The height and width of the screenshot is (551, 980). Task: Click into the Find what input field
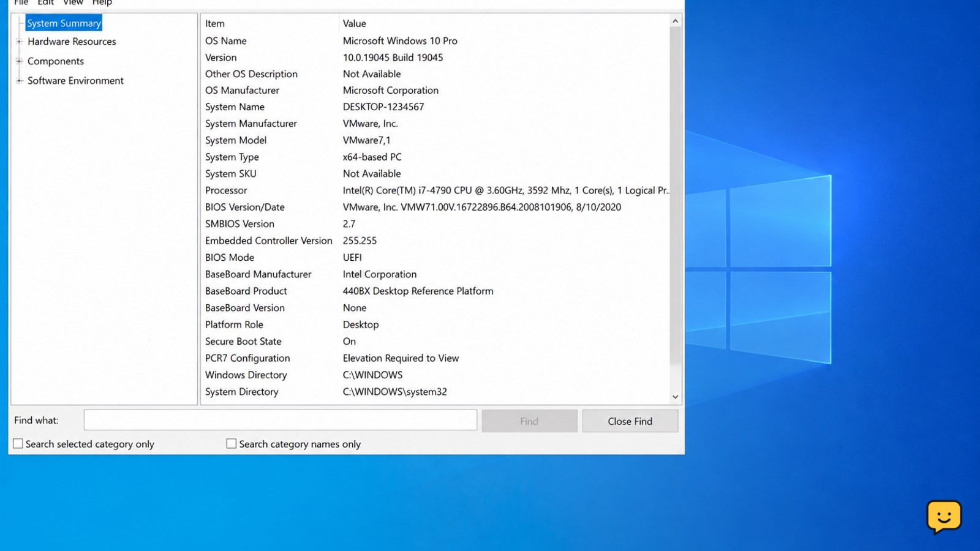click(x=281, y=420)
